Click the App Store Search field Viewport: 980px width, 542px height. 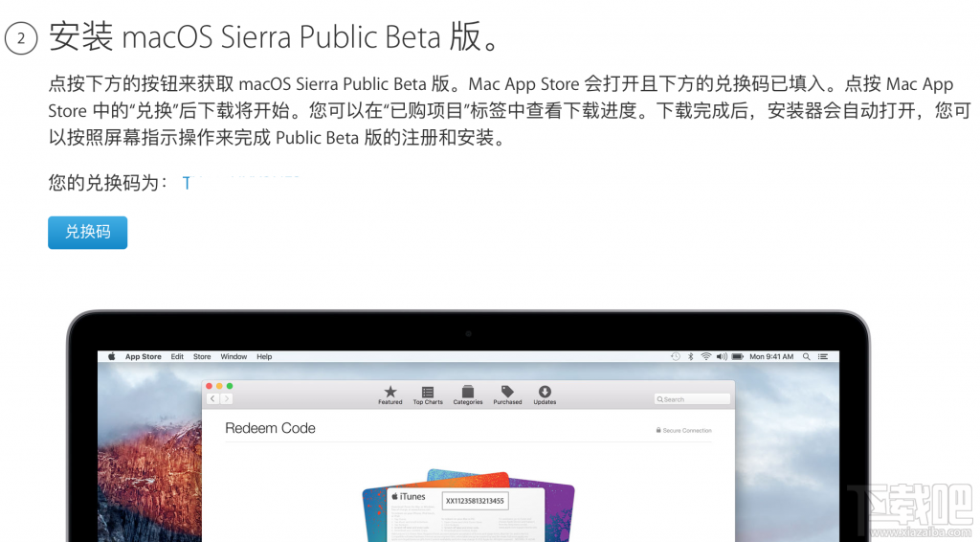click(692, 399)
